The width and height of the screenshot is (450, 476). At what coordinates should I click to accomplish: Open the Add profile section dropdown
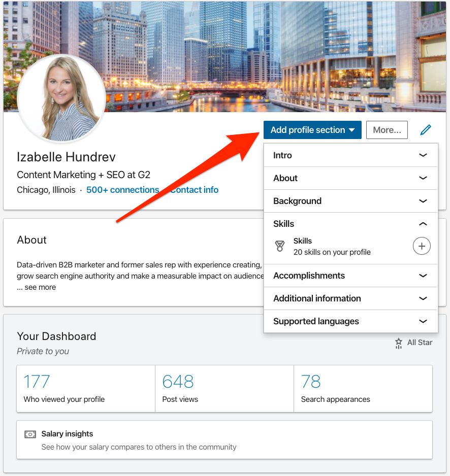[312, 130]
